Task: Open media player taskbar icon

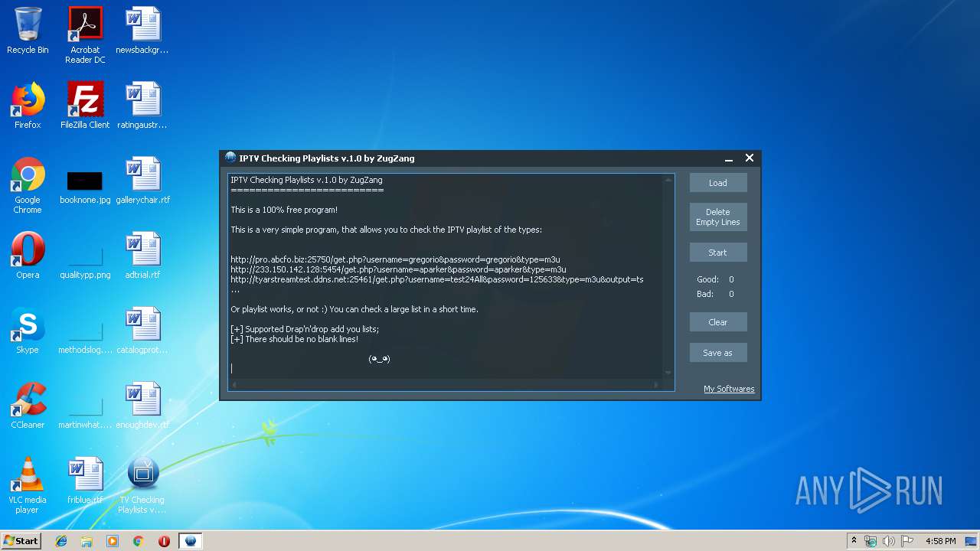Action: coord(113,541)
